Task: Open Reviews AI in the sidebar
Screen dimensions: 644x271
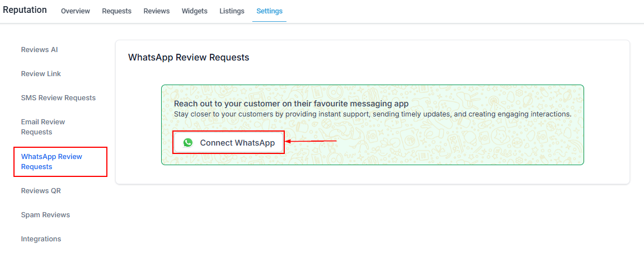Action: tap(39, 50)
